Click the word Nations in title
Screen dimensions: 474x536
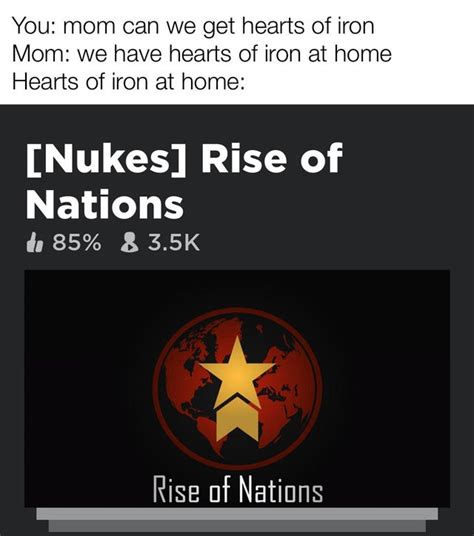coord(105,204)
